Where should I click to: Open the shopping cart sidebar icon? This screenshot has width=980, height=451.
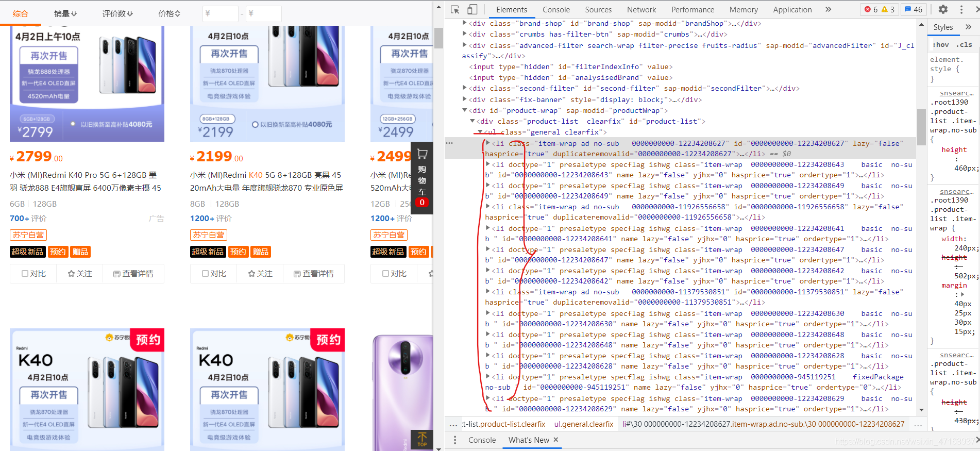click(422, 153)
